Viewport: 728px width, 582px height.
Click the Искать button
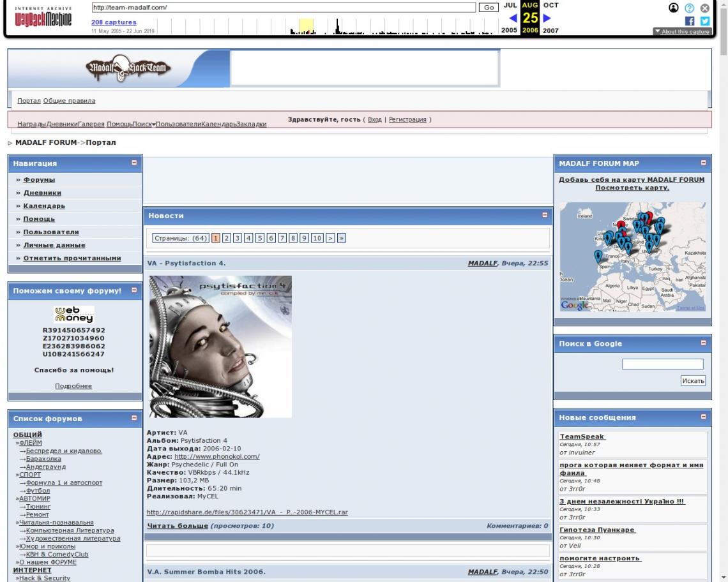(693, 380)
